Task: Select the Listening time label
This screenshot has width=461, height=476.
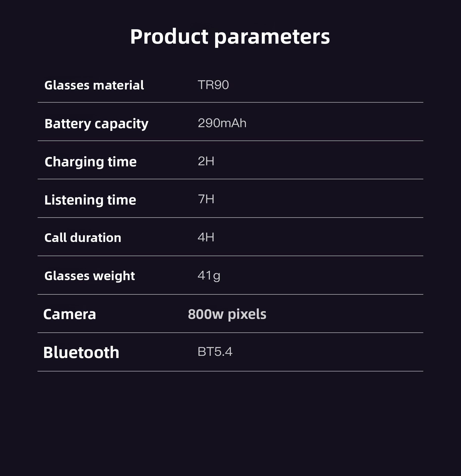Action: [x=90, y=200]
